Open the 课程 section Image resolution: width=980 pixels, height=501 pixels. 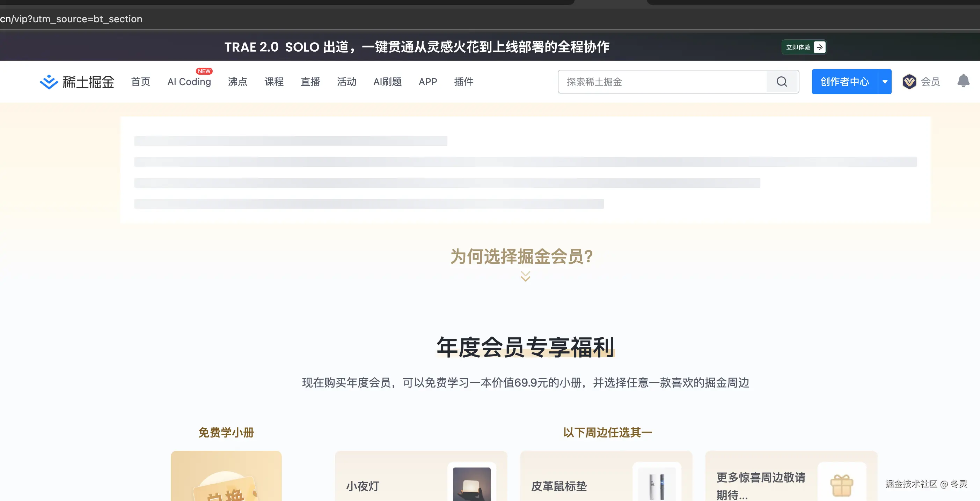click(x=274, y=82)
